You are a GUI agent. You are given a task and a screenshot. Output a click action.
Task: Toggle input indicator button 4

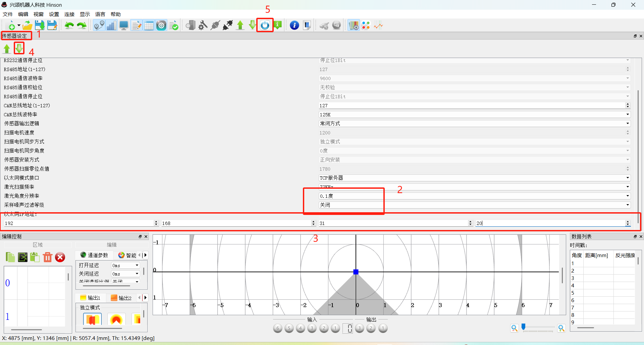click(x=301, y=328)
